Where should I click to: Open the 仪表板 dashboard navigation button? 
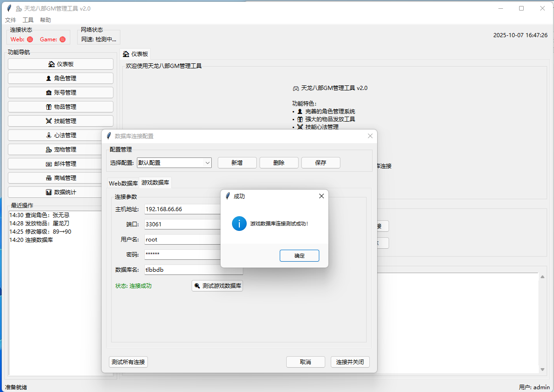(x=61, y=64)
